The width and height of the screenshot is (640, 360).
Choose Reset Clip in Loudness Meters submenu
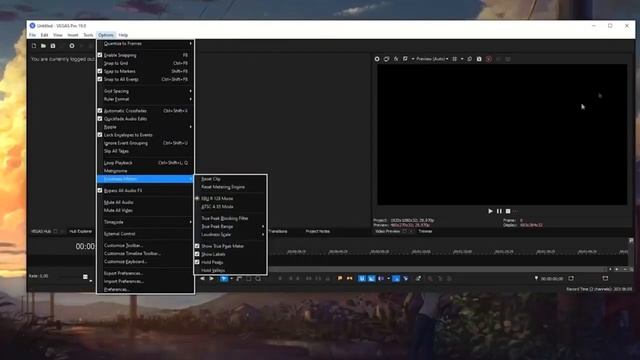click(x=231, y=179)
